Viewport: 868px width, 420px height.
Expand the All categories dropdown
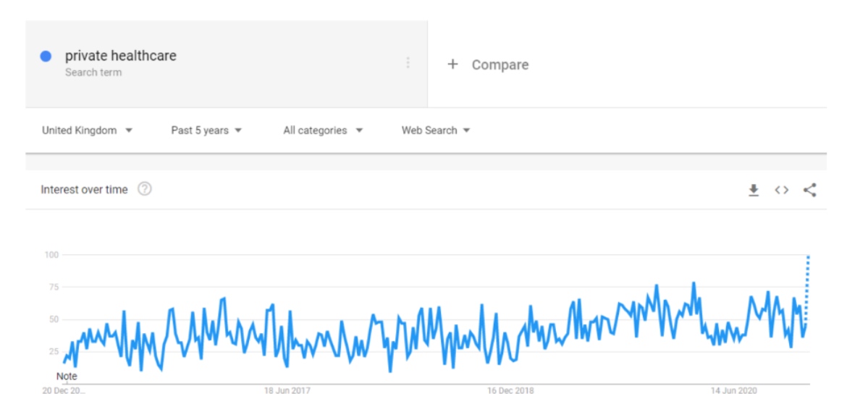click(x=323, y=131)
